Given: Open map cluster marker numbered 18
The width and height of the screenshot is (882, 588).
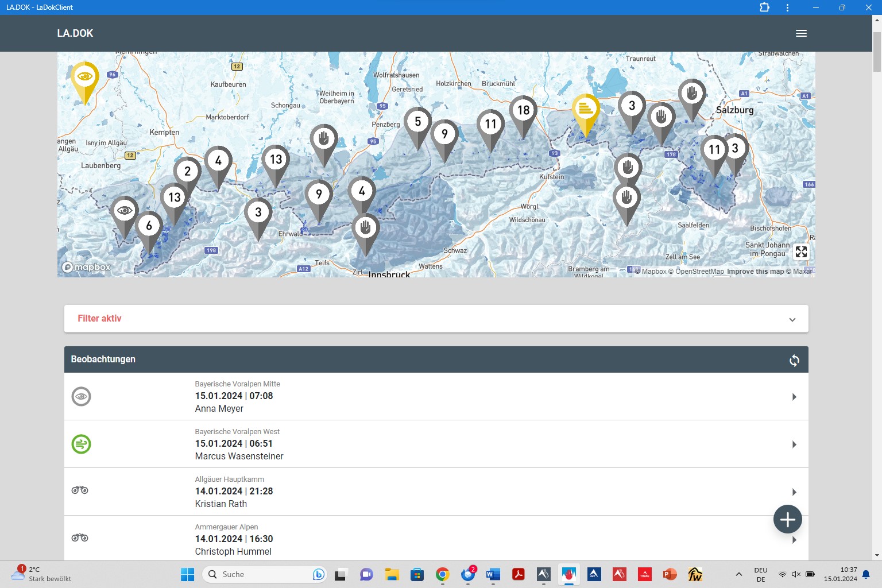Looking at the screenshot, I should (523, 111).
